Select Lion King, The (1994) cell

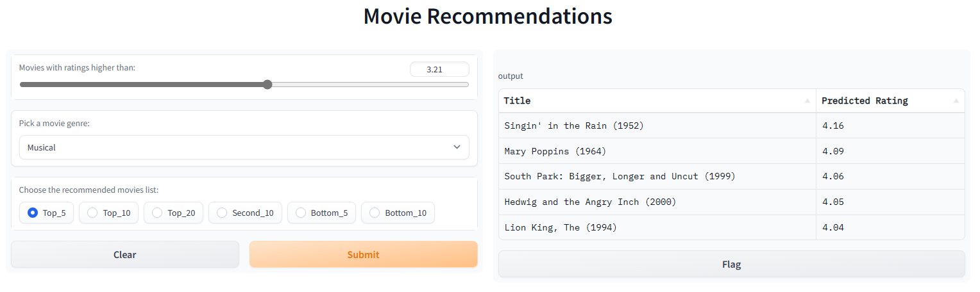tap(561, 227)
